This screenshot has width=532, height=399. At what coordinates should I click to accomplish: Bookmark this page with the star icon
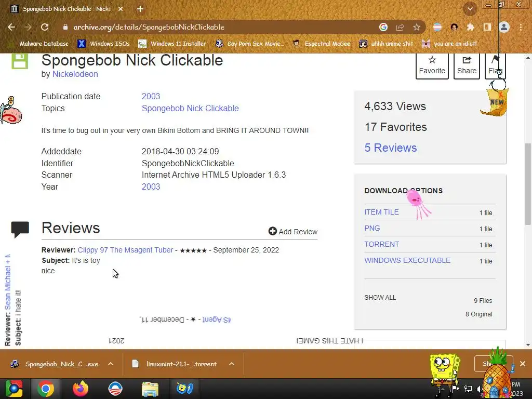(x=417, y=27)
